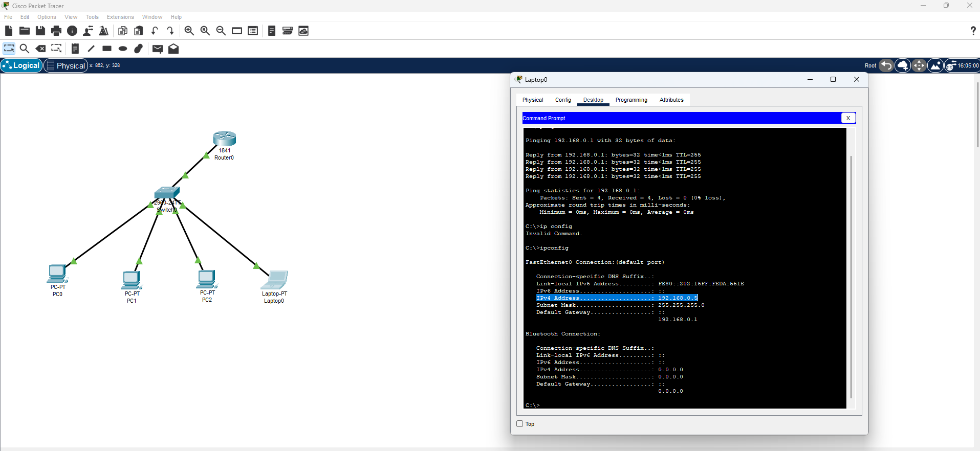Open the network information icon
The image size is (980, 451).
click(x=72, y=31)
